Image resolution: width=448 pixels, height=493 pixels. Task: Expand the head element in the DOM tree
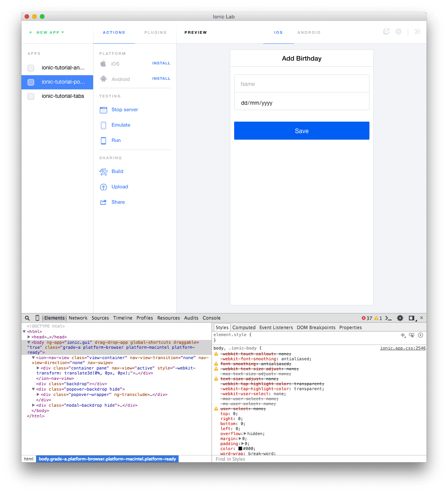pos(29,337)
